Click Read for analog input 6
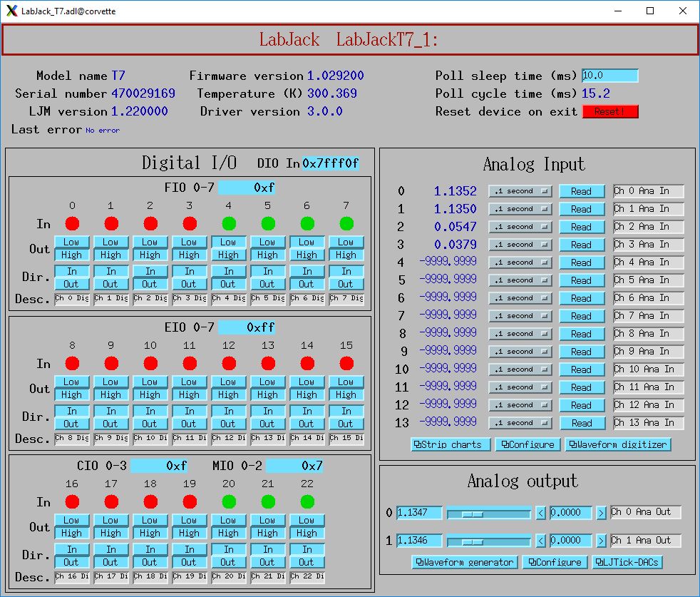This screenshot has height=597, width=700. coord(582,298)
